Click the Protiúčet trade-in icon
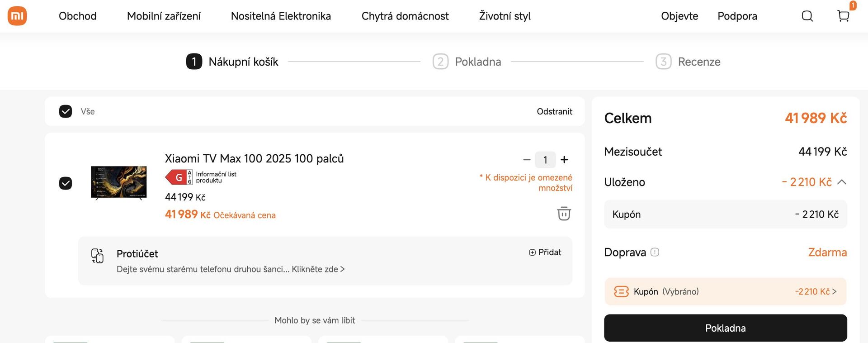This screenshot has width=868, height=343. (x=97, y=256)
